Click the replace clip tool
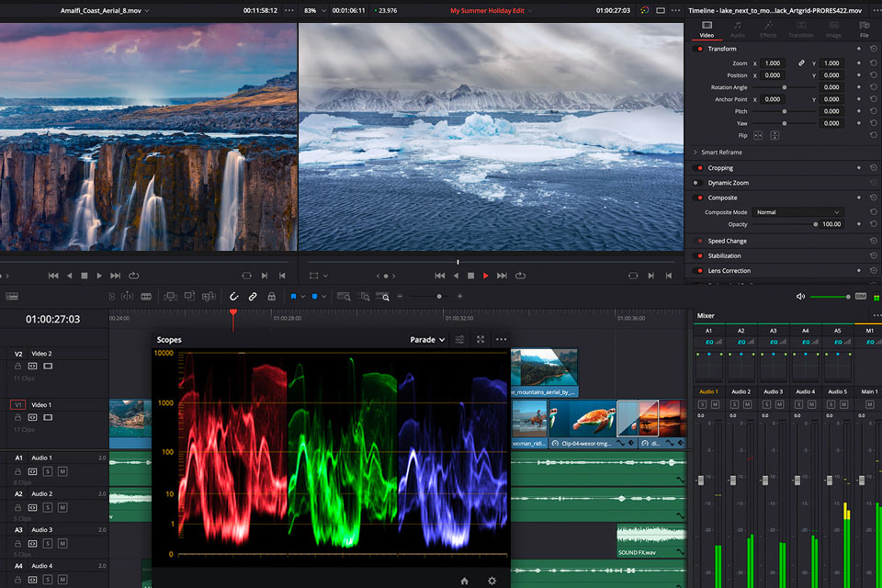The height and width of the screenshot is (588, 882). coord(209,297)
